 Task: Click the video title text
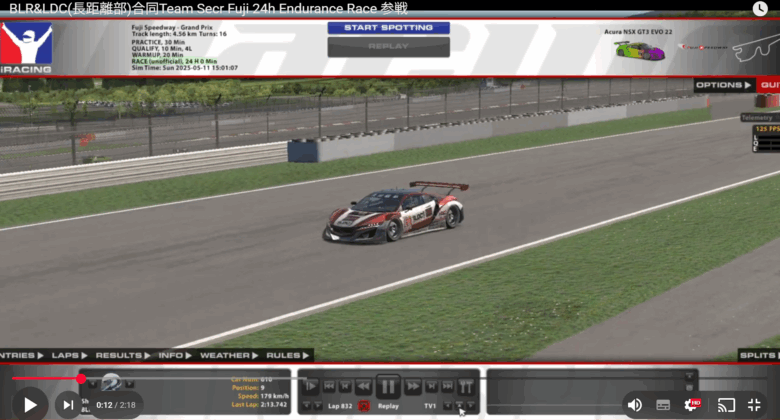pyautogui.click(x=208, y=8)
